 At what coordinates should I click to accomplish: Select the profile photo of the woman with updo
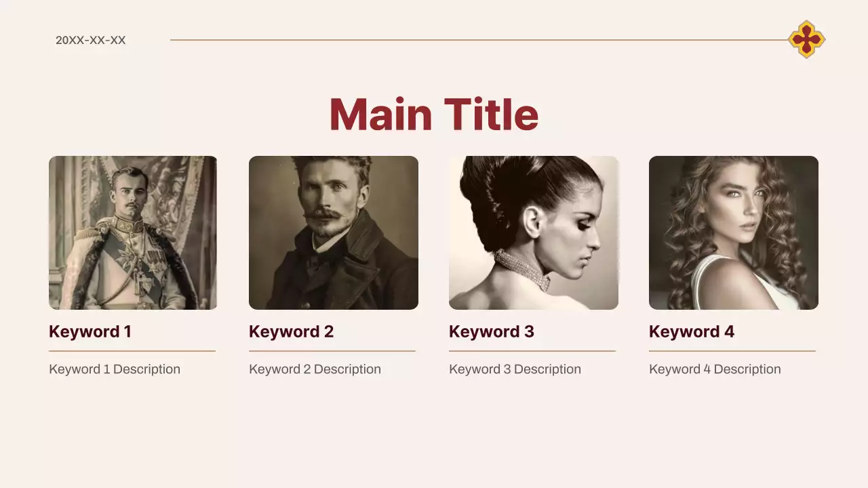click(534, 232)
